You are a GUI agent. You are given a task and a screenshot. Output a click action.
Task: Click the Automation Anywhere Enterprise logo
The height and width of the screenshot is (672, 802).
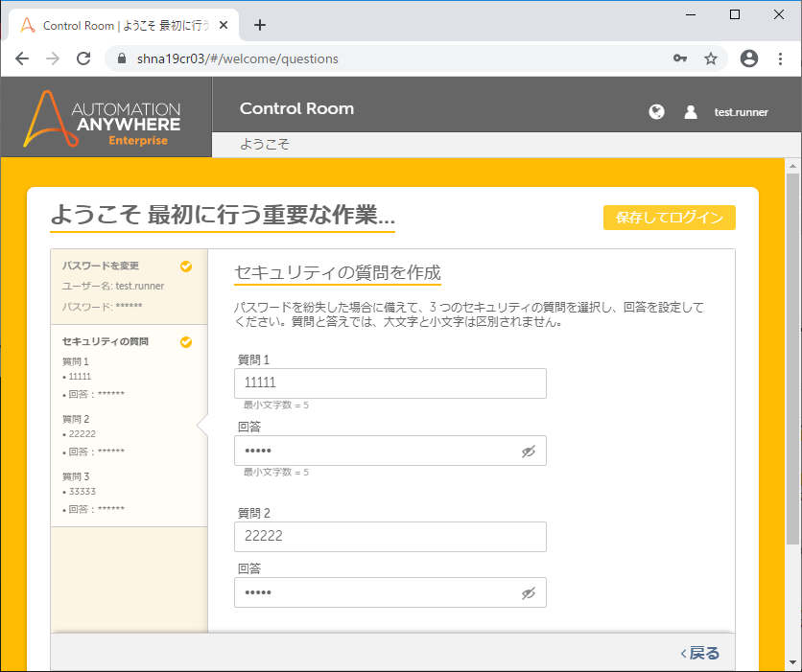(106, 118)
